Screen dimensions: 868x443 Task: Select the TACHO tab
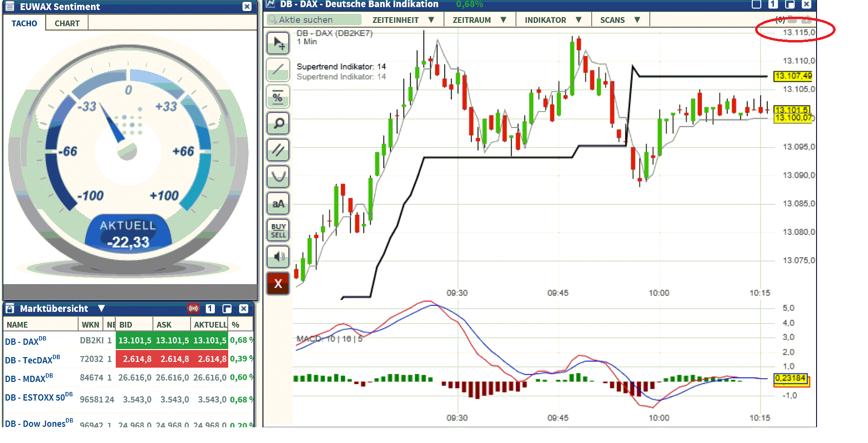24,23
